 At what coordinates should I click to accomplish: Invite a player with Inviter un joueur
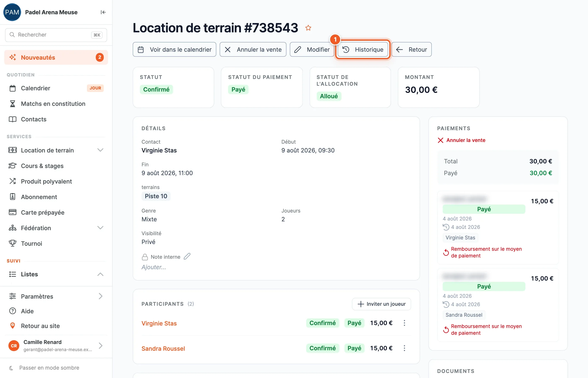point(381,304)
